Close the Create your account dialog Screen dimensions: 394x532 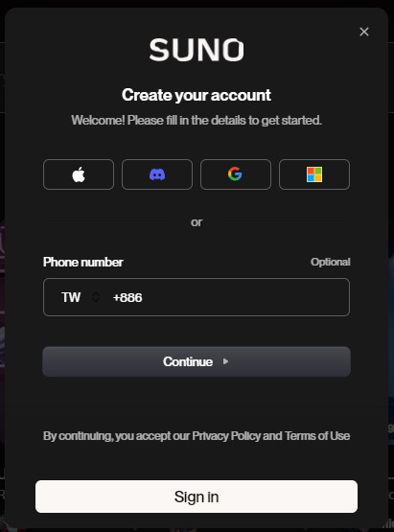coord(364,32)
